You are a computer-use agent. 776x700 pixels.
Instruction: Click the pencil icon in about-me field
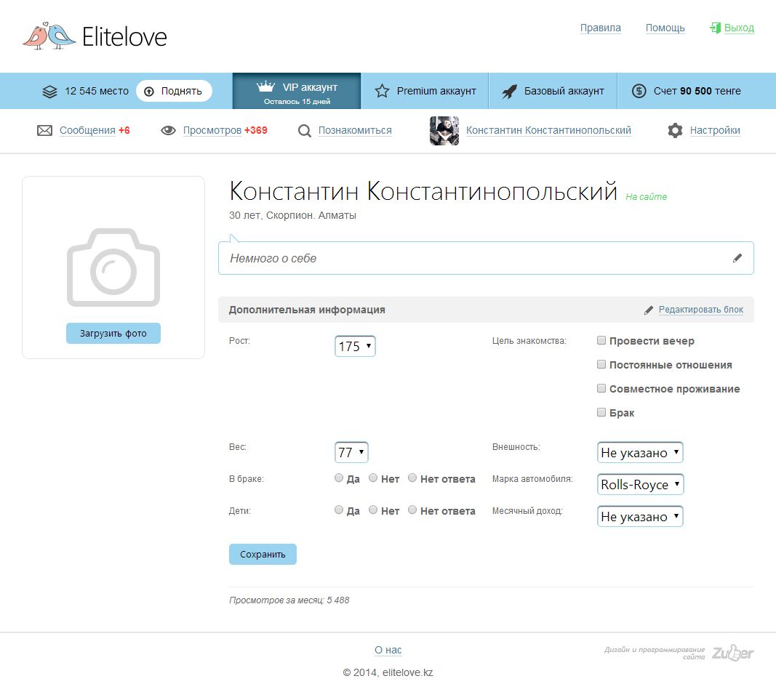[737, 258]
